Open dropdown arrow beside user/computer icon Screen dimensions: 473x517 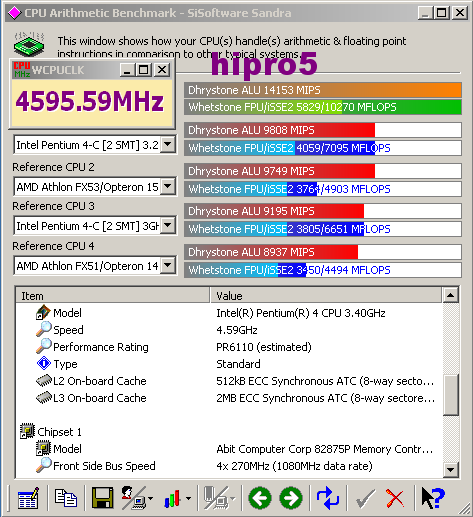coord(151,499)
